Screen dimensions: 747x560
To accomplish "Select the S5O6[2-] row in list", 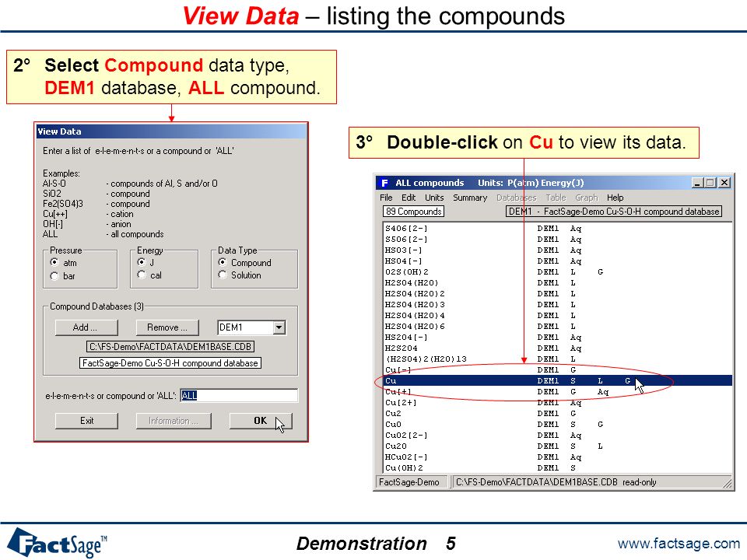I will pos(557,239).
